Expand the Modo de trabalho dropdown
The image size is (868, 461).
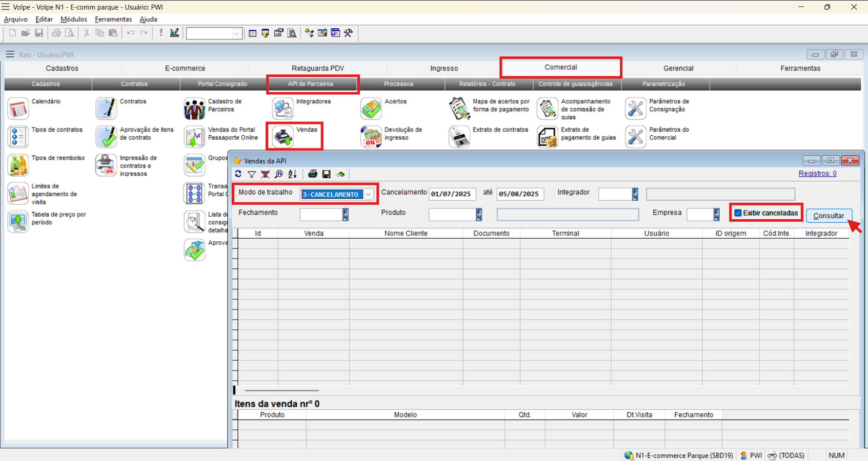368,195
